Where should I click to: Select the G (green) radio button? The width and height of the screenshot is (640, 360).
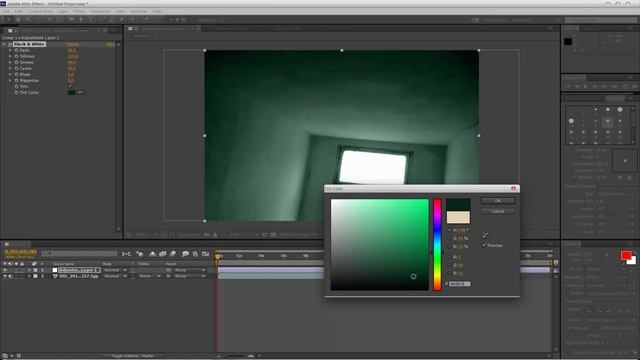point(449,265)
